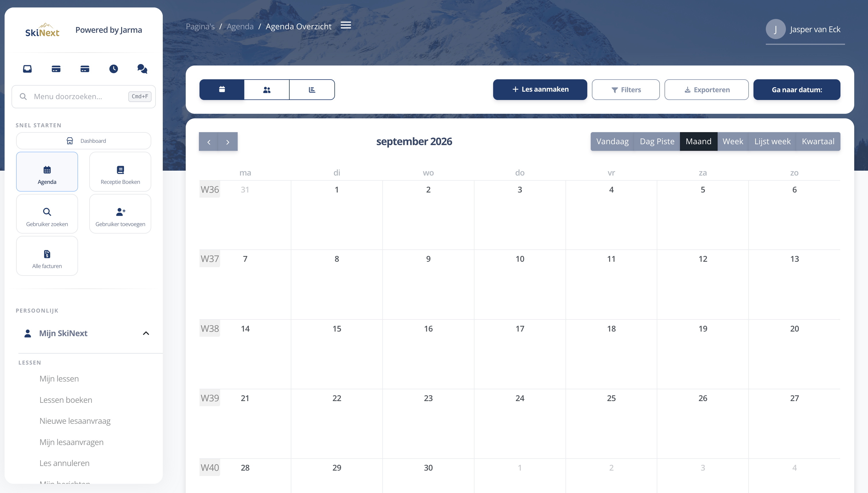Select Week view
The image size is (868, 493).
(x=733, y=142)
